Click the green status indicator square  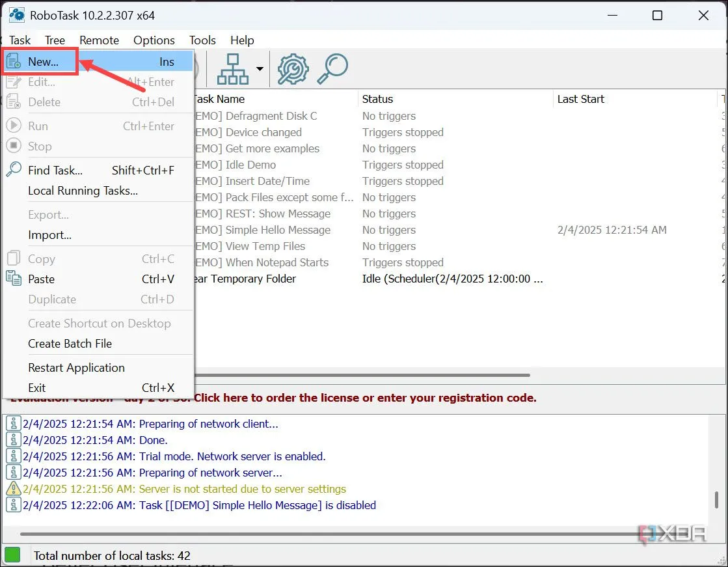(x=12, y=555)
